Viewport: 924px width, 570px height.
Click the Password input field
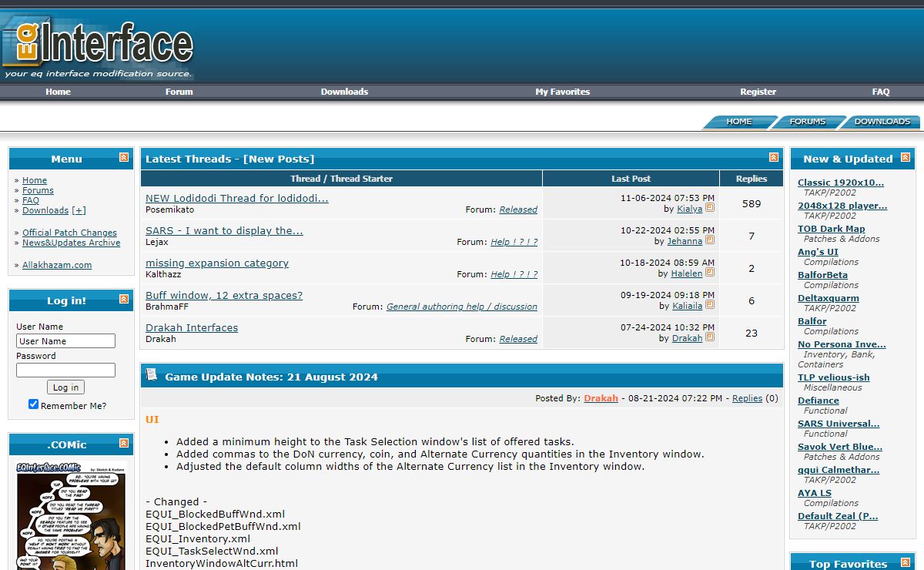point(65,370)
